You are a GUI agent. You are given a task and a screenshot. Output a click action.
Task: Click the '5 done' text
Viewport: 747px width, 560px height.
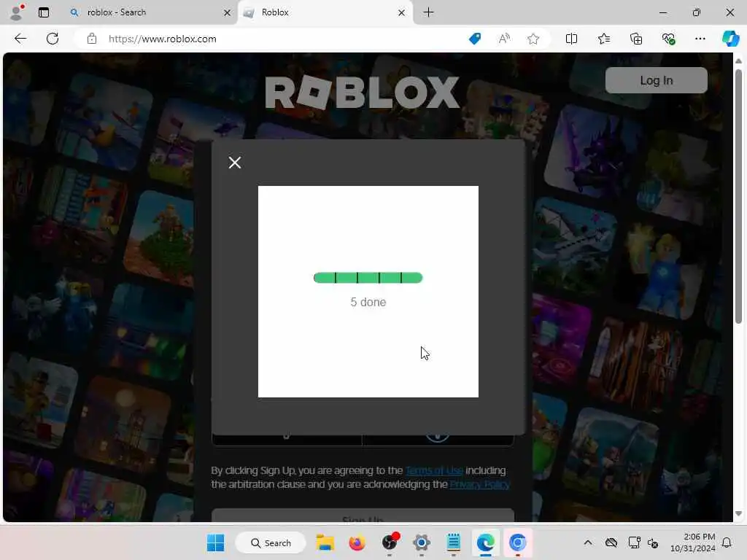368,303
